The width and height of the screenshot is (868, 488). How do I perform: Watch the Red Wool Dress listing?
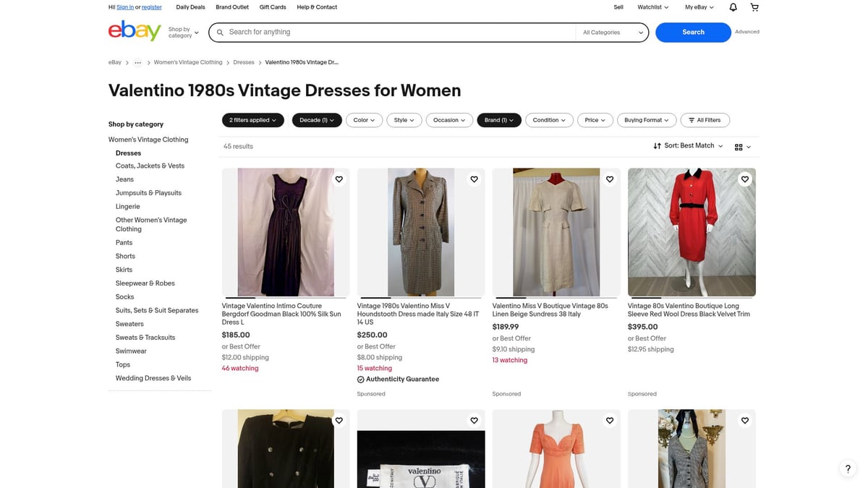[744, 179]
